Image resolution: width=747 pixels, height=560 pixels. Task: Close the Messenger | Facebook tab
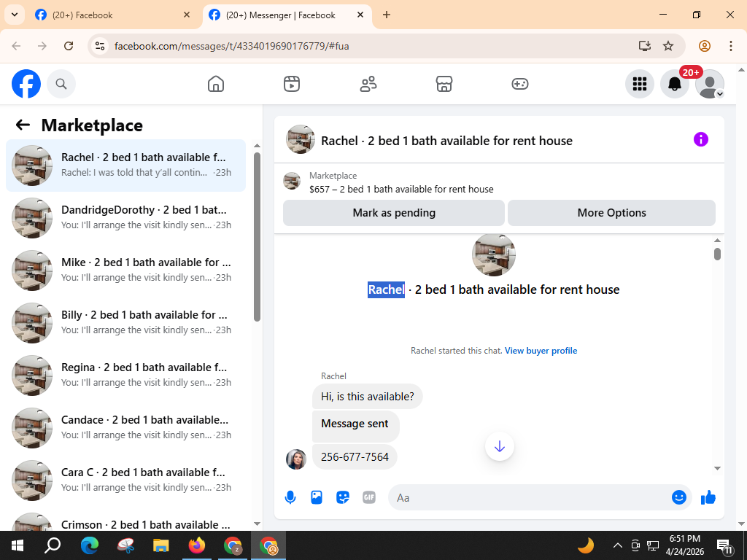click(x=360, y=15)
